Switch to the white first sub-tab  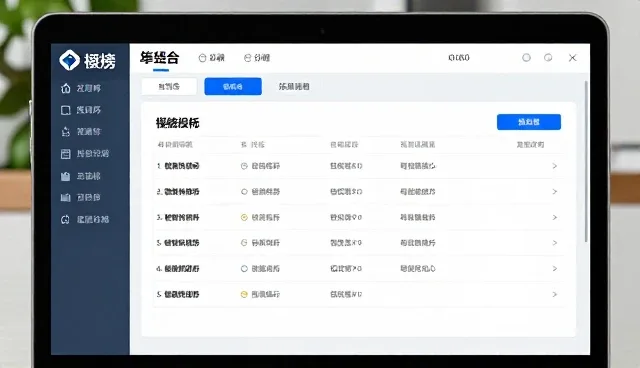[169, 86]
